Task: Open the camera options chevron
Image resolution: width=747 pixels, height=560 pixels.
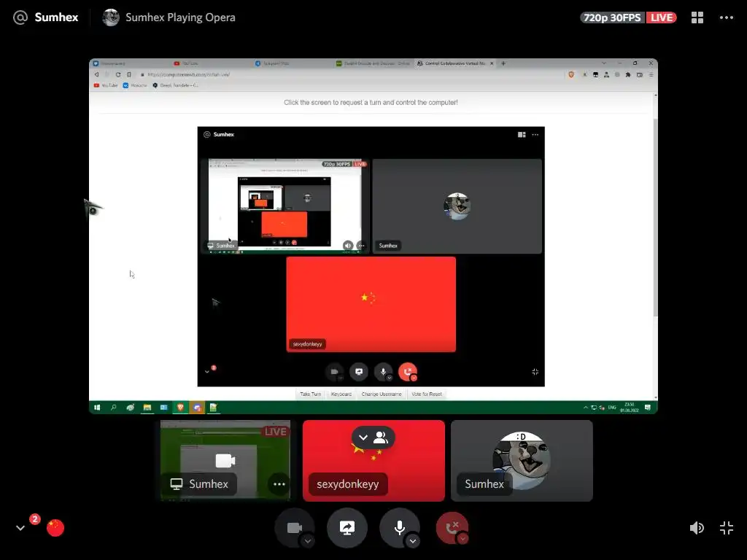Action: coord(308,540)
